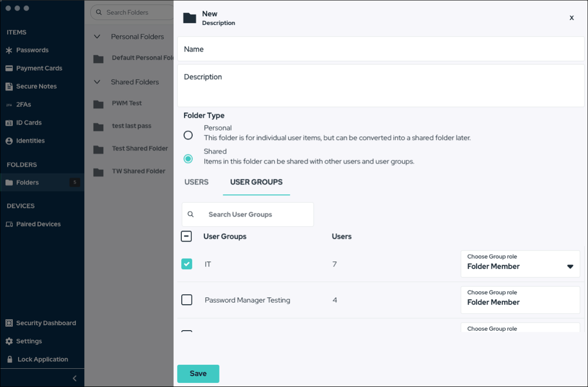Toggle the select-all user groups checkbox
This screenshot has height=387, width=588.
point(187,236)
